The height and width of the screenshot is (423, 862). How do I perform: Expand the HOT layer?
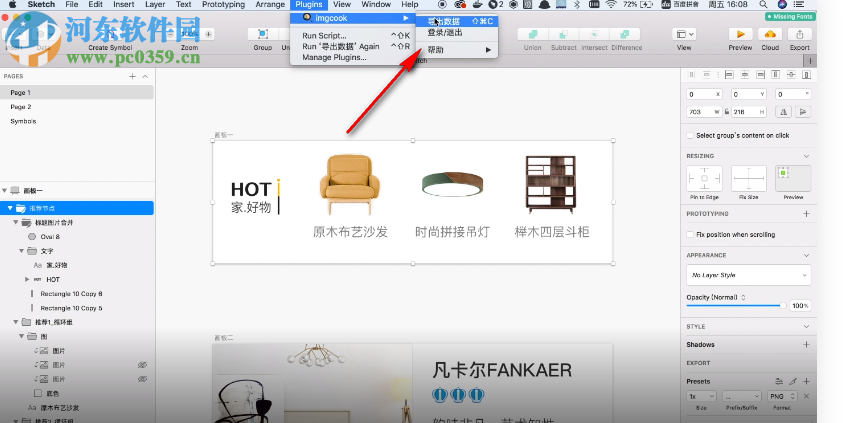(x=27, y=279)
